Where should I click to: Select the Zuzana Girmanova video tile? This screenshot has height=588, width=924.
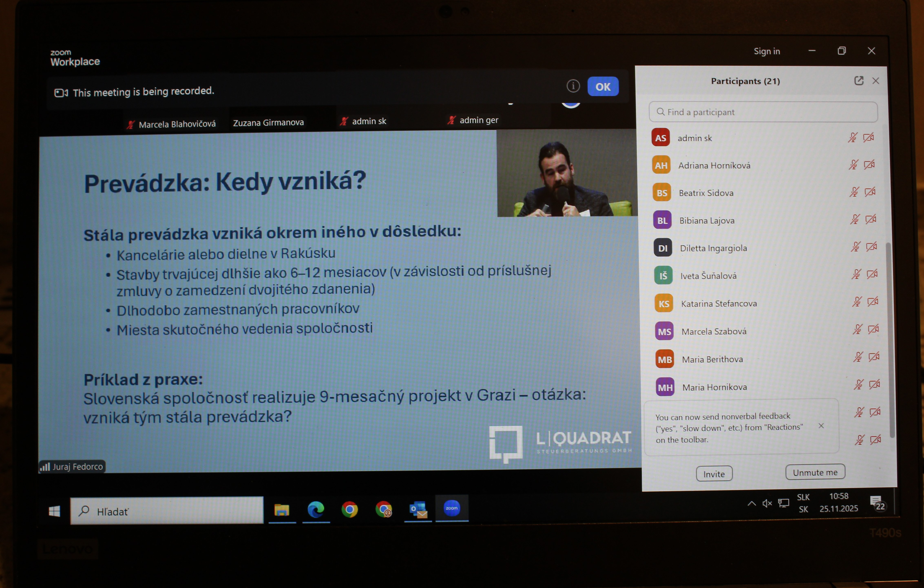click(x=268, y=122)
